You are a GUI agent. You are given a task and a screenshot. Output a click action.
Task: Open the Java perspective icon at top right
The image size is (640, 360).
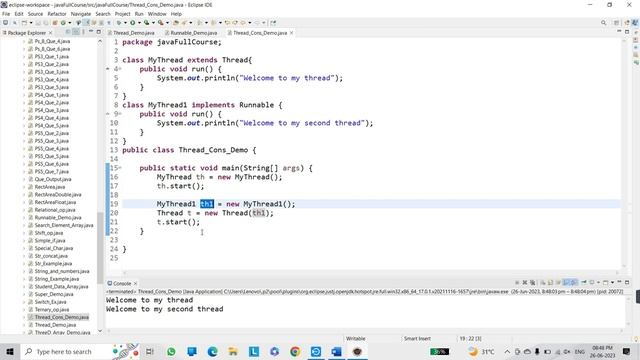pos(635,23)
